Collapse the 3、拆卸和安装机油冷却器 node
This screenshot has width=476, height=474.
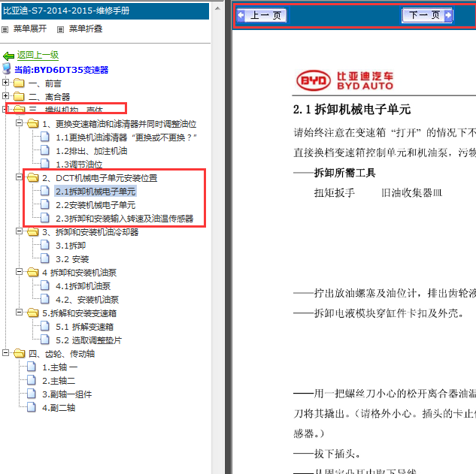(19, 231)
